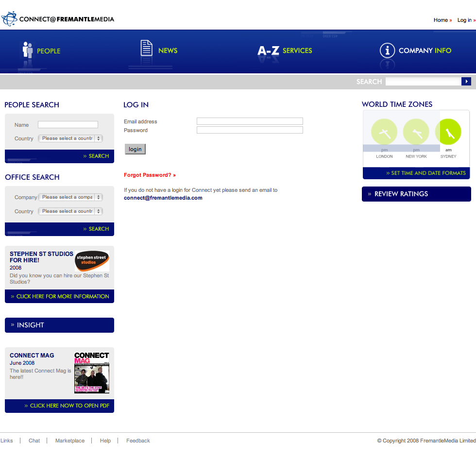
Task: Click Set Time and Date Formats
Action: pos(426,173)
